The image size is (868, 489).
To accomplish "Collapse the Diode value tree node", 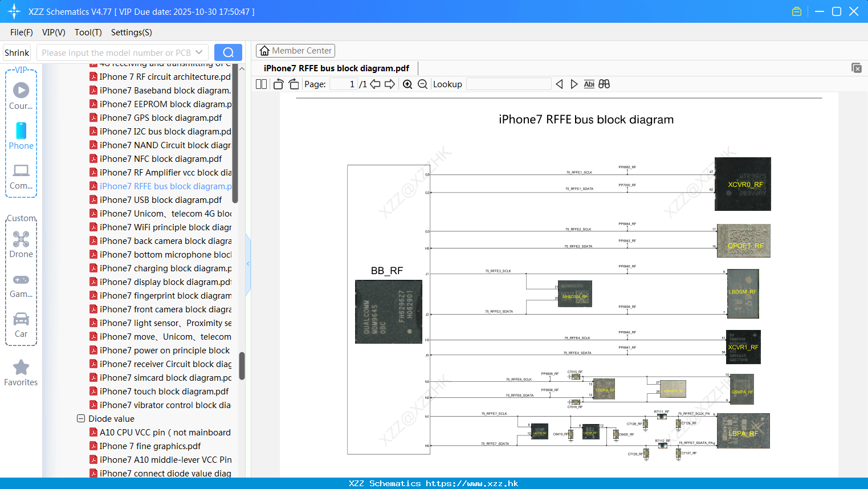I will pyautogui.click(x=81, y=418).
